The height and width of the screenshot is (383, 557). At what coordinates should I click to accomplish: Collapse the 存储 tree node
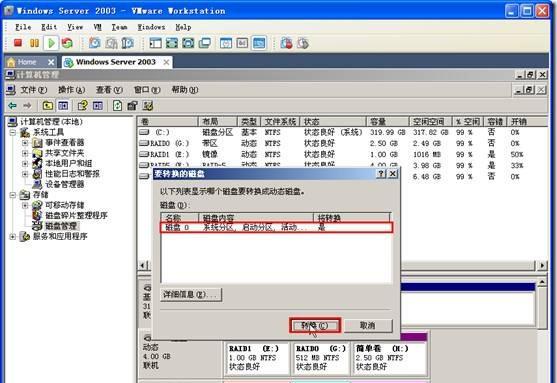13,195
